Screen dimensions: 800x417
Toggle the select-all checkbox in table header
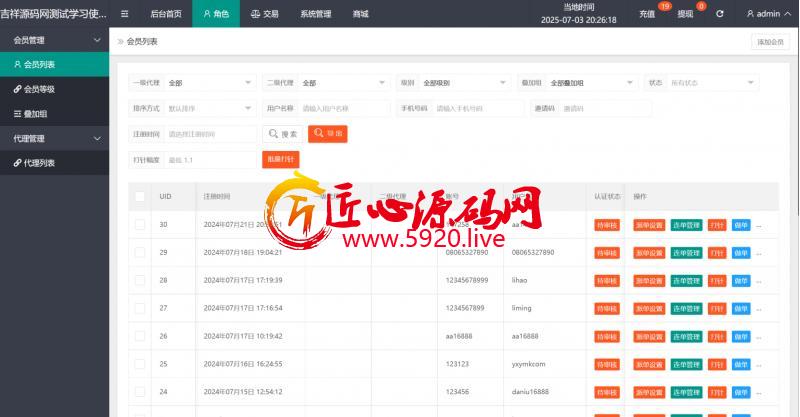click(140, 197)
